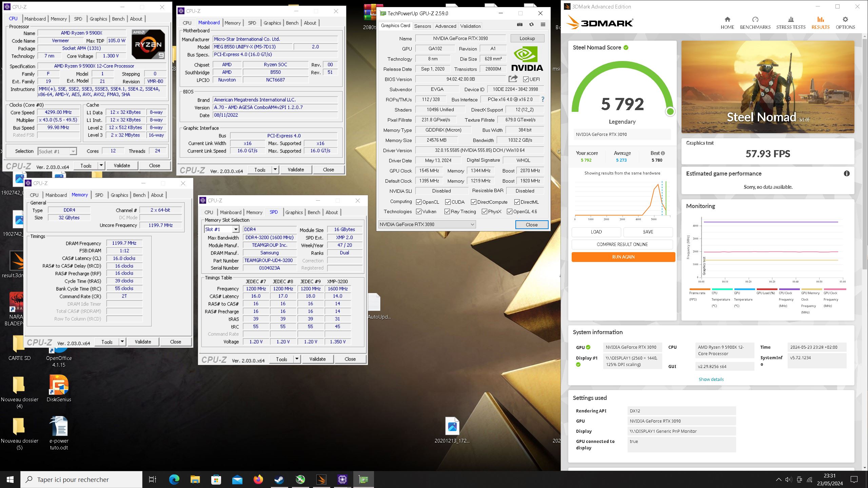Open the Mail app from taskbar
This screenshot has height=488, width=868.
(237, 480)
